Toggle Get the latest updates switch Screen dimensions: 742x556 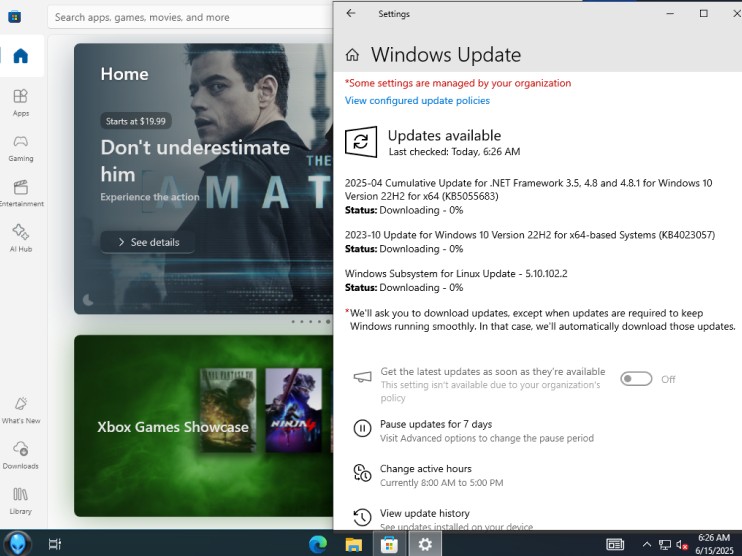[636, 379]
